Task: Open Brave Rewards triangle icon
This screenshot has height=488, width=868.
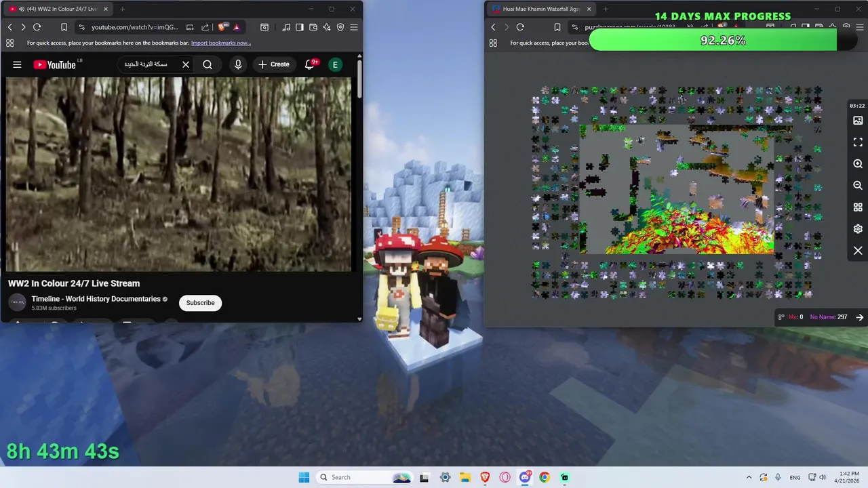Action: pos(236,27)
